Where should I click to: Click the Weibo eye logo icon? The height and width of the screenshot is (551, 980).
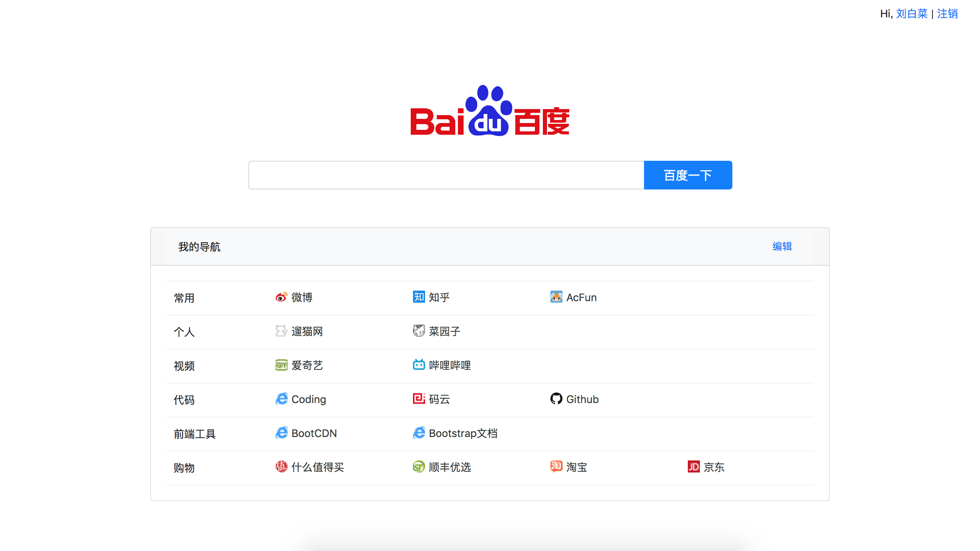(x=281, y=297)
